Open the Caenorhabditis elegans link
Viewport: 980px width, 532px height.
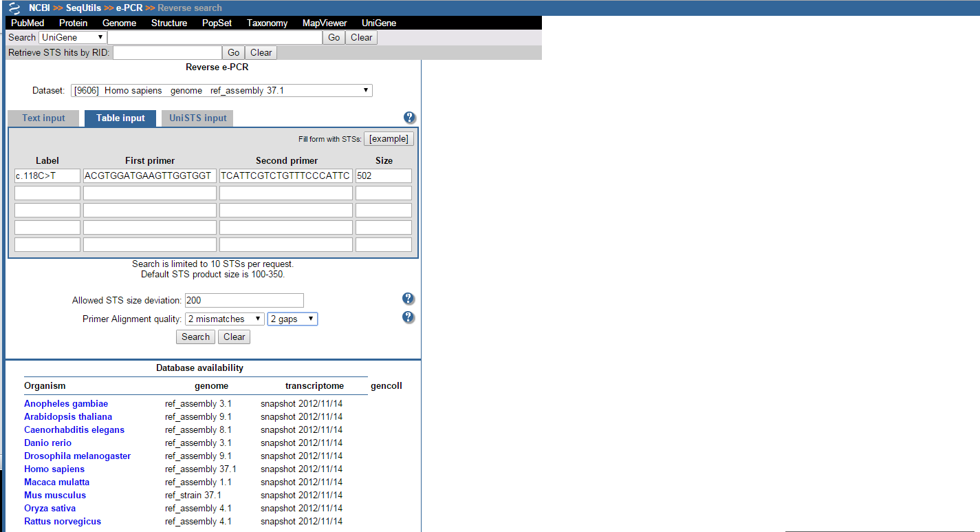[74, 430]
